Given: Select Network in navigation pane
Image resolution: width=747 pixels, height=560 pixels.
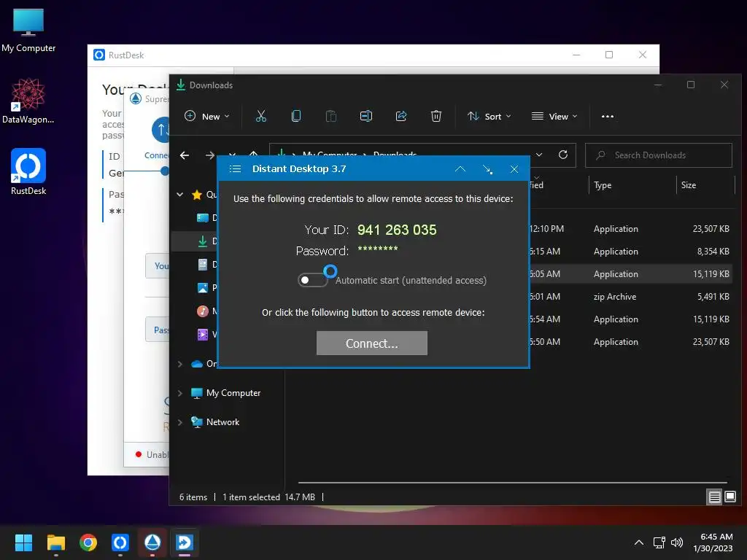Looking at the screenshot, I should (x=222, y=422).
